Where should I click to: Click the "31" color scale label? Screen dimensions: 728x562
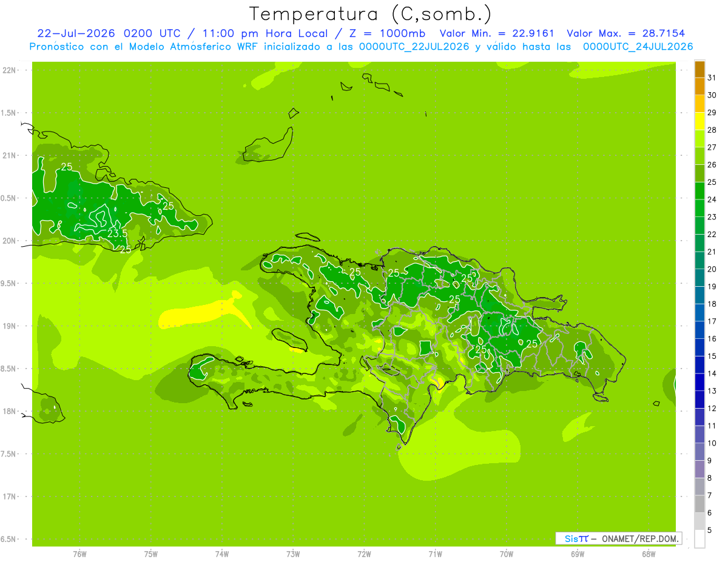pos(712,78)
